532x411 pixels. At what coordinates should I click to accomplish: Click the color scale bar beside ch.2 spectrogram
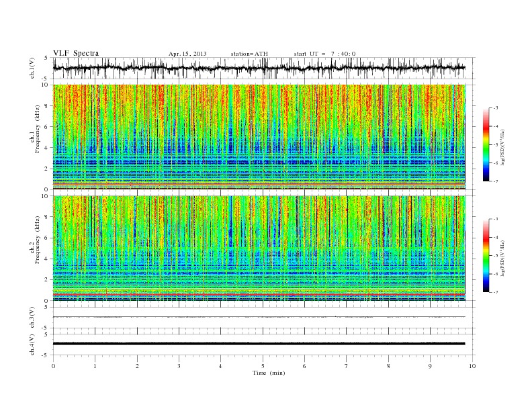pos(486,255)
